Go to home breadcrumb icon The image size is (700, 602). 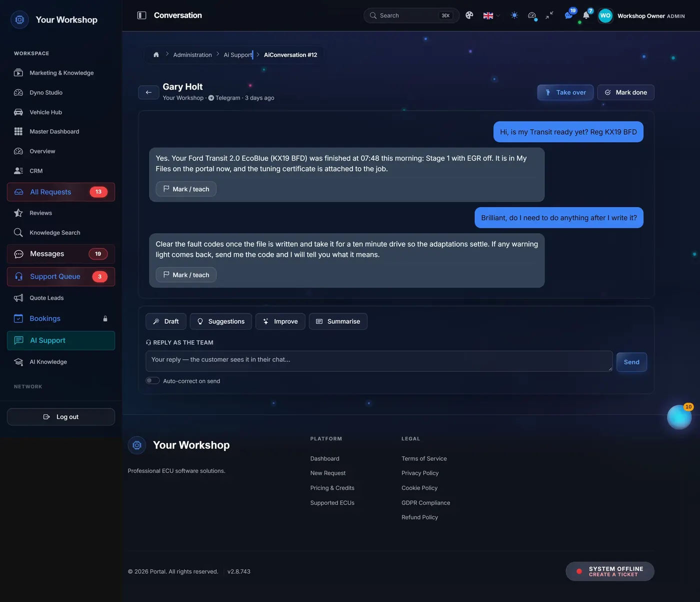coord(156,55)
